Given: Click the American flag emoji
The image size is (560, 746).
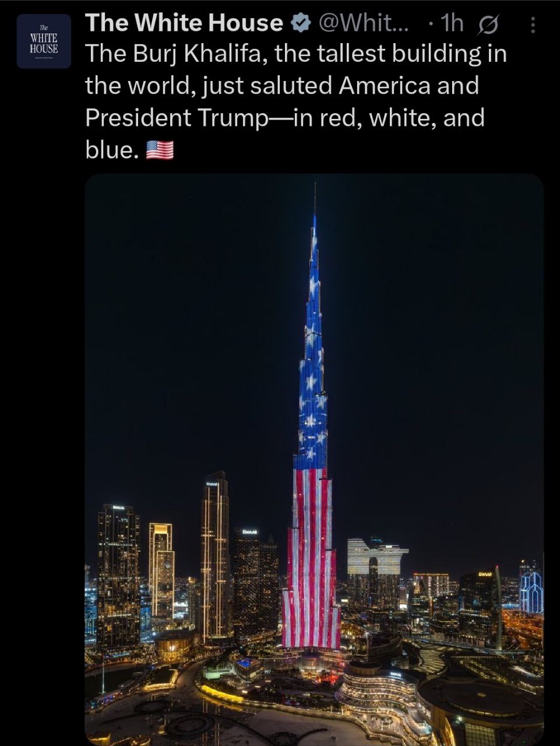Looking at the screenshot, I should 160,150.
